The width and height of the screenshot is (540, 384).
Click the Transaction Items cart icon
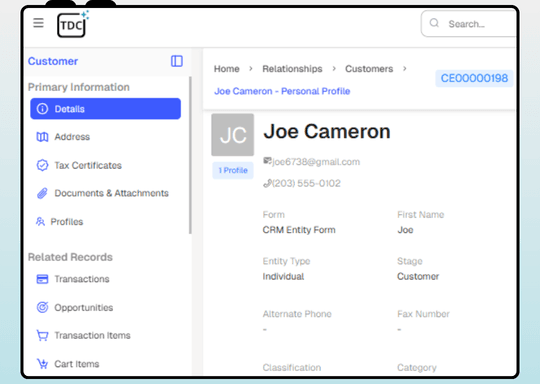click(x=42, y=335)
